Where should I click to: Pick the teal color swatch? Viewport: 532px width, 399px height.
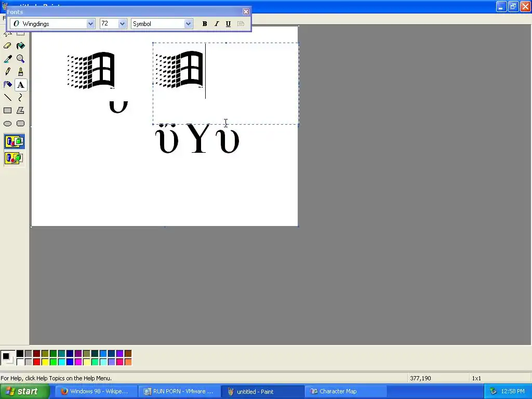tap(62, 353)
